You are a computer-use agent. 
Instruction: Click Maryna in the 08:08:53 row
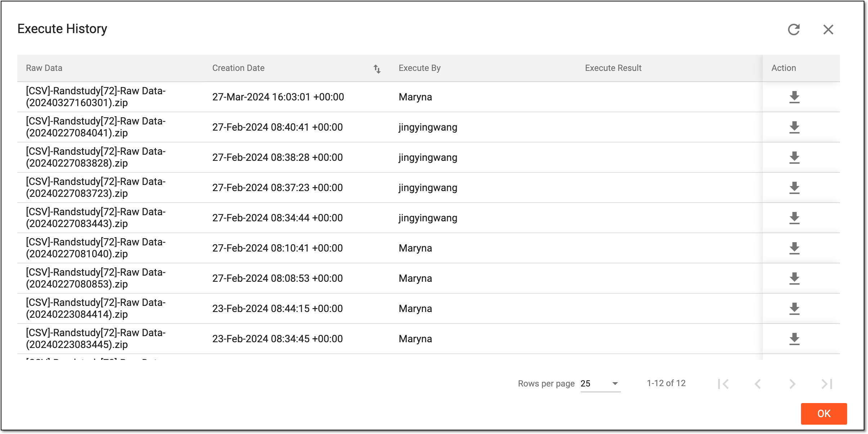pyautogui.click(x=415, y=279)
